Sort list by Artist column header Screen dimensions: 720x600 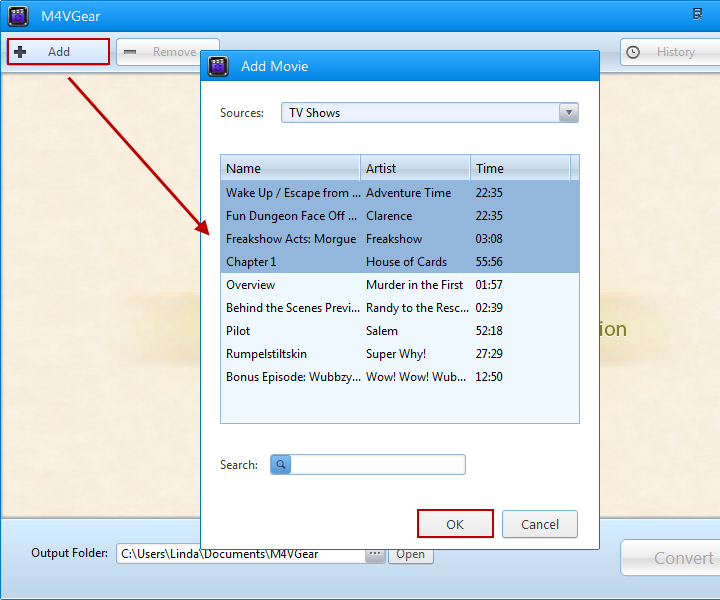click(415, 168)
